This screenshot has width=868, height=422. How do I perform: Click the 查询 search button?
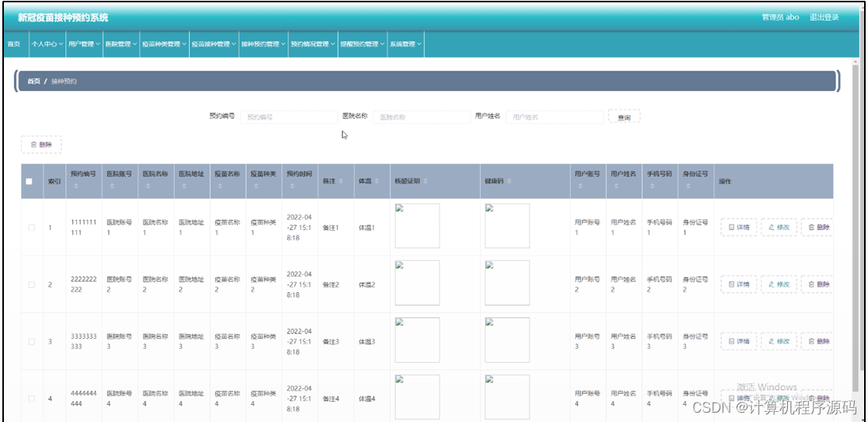click(x=624, y=117)
